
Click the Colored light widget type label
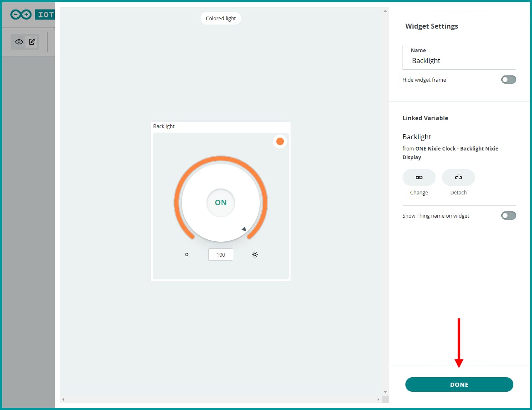(221, 18)
